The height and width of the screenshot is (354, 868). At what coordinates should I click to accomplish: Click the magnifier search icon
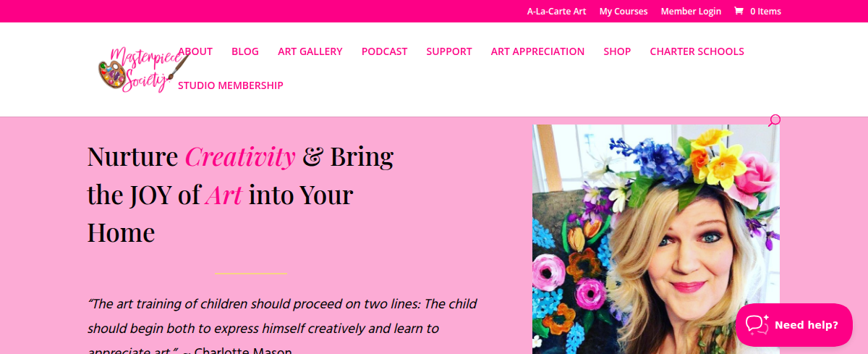[x=774, y=120]
